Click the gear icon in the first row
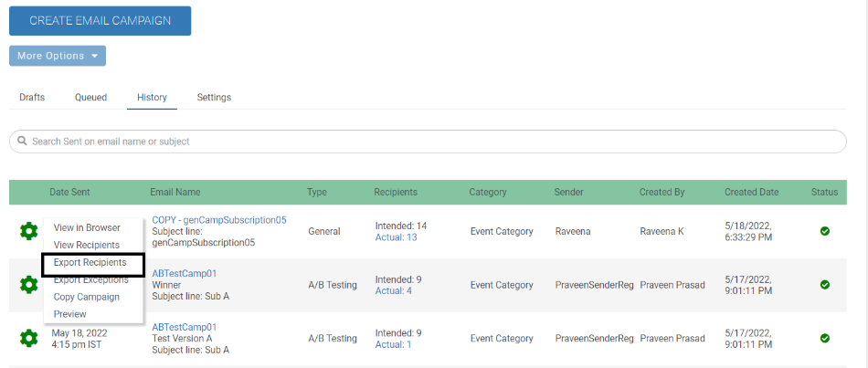Image resolution: width=868 pixels, height=368 pixels. pos(28,231)
